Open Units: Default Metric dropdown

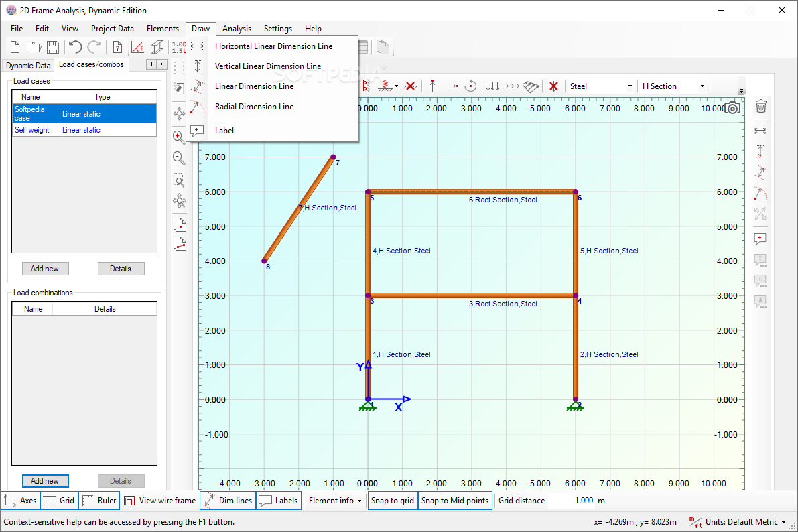point(737,522)
